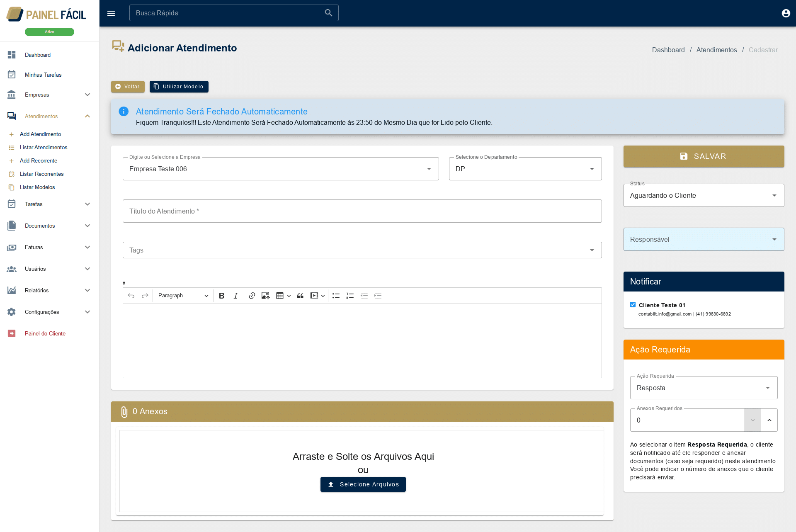Create a bulleted list

click(x=336, y=296)
